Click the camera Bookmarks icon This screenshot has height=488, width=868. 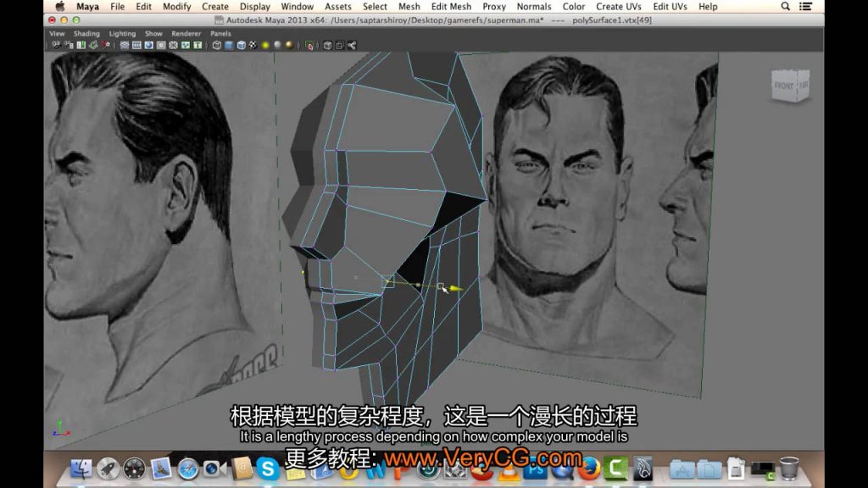[81, 46]
